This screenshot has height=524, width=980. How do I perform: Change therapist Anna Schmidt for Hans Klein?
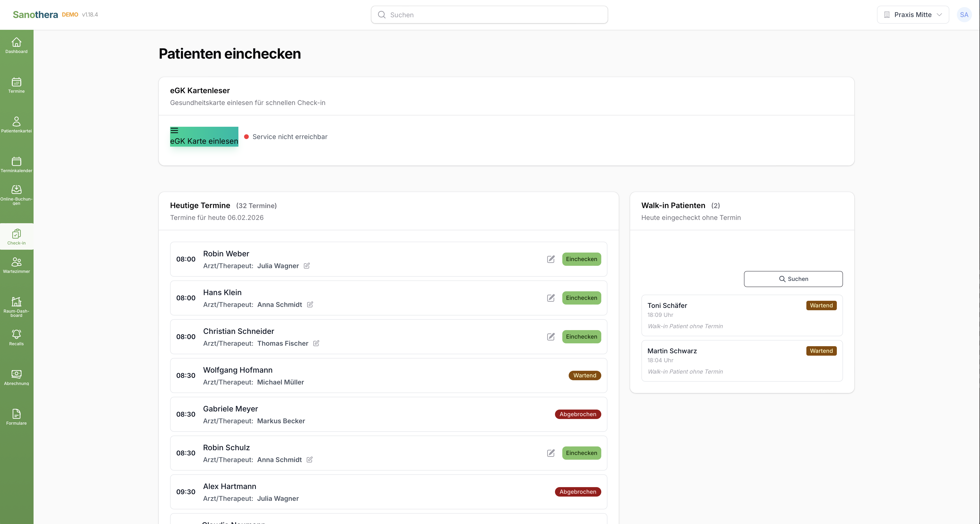310,305
